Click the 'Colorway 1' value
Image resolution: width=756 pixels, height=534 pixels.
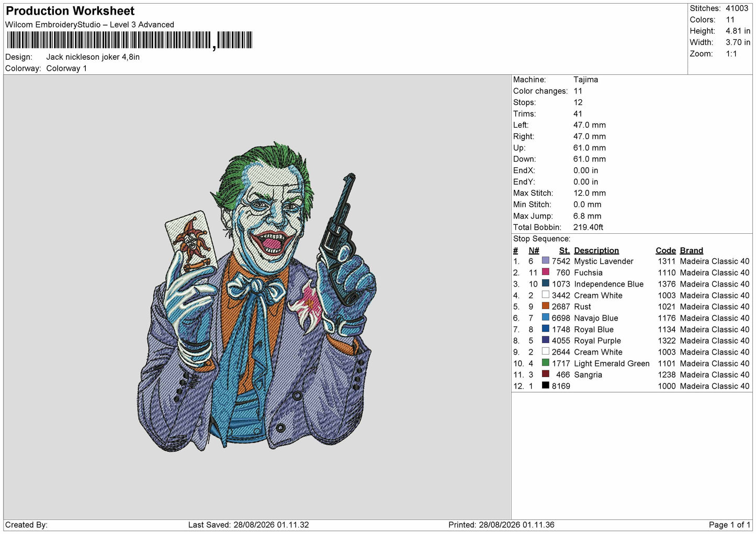[x=66, y=69]
